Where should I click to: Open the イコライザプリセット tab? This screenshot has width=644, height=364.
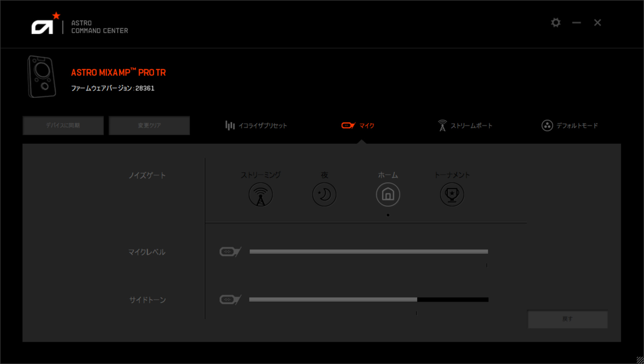click(x=256, y=125)
